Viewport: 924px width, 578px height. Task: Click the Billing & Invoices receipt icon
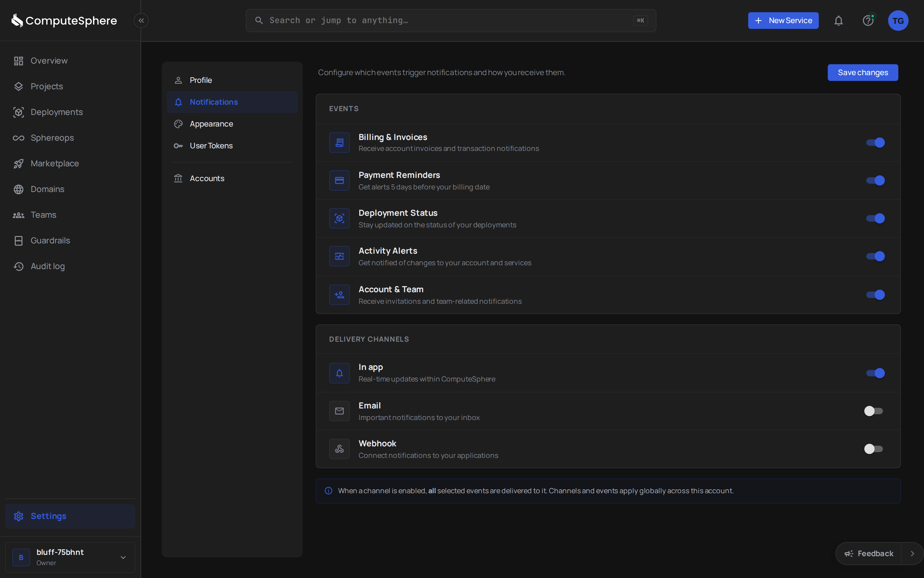click(x=339, y=143)
